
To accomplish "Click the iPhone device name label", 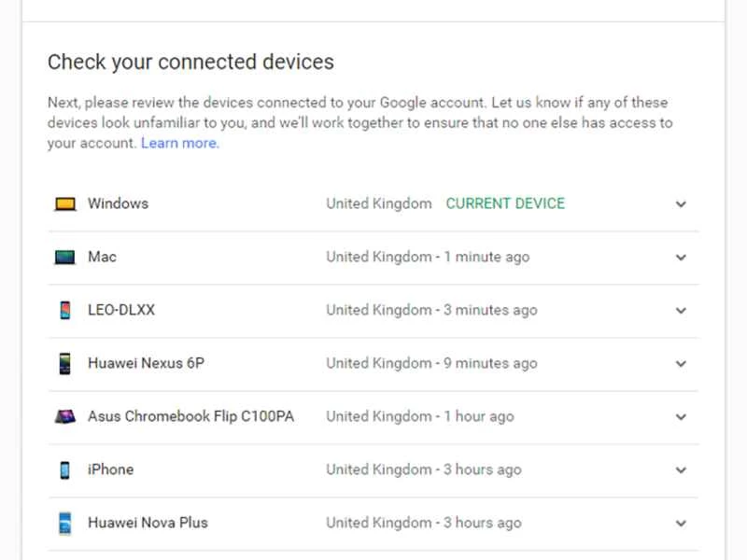I will click(x=110, y=469).
